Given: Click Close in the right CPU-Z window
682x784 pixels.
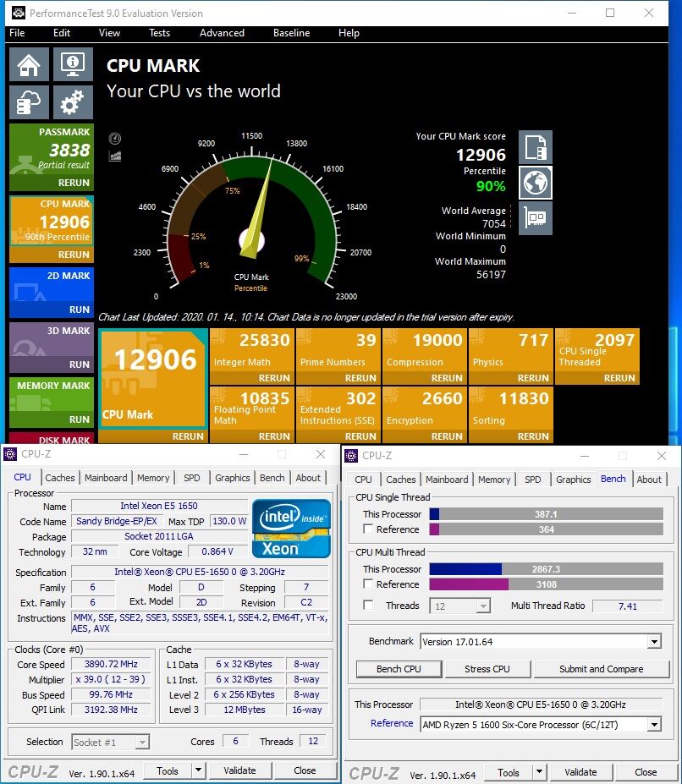Looking at the screenshot, I should point(646,772).
